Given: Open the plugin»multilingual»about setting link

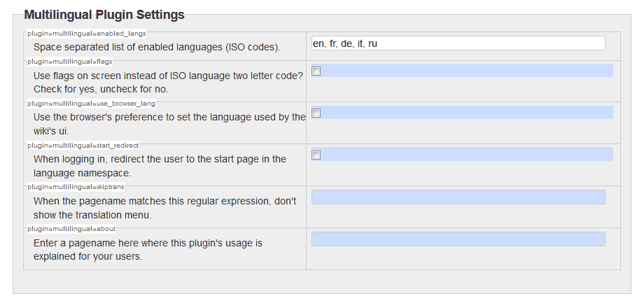Looking at the screenshot, I should click(x=72, y=229).
